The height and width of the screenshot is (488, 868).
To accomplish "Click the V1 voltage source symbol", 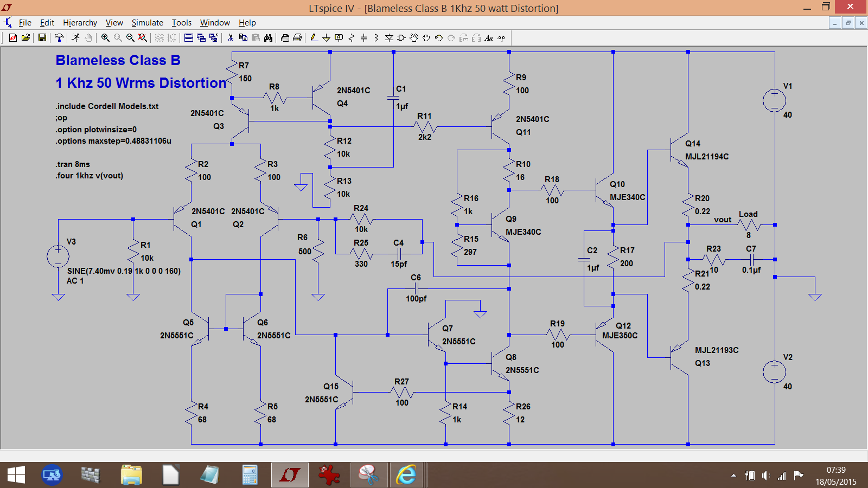I will [x=775, y=101].
